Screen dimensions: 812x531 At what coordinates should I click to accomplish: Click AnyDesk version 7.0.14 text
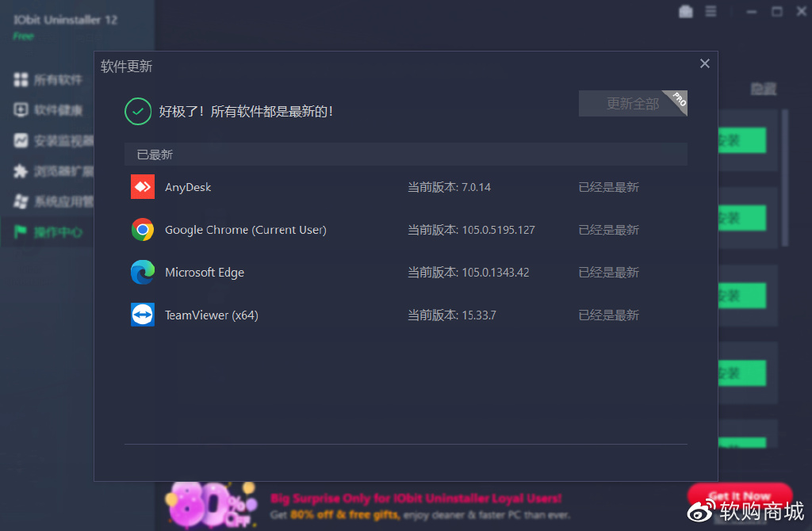pyautogui.click(x=449, y=187)
